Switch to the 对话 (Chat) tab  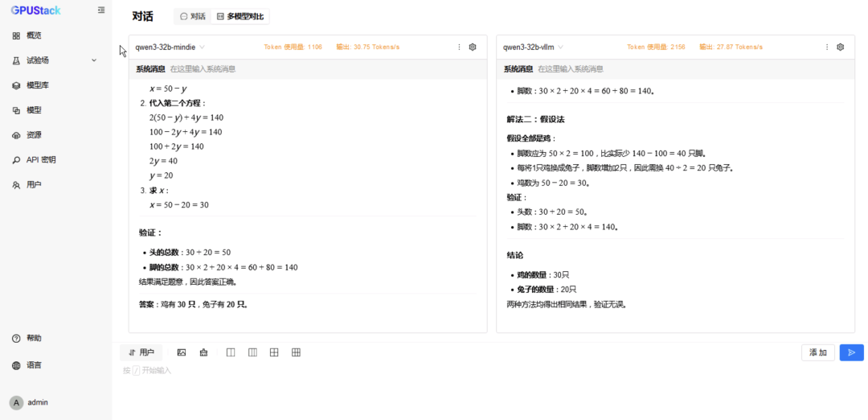[193, 17]
